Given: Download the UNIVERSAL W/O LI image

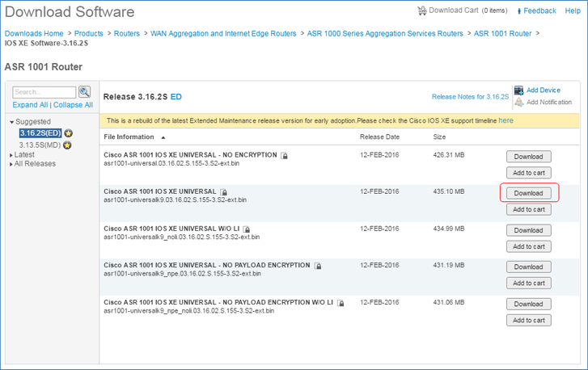Looking at the screenshot, I should (529, 230).
